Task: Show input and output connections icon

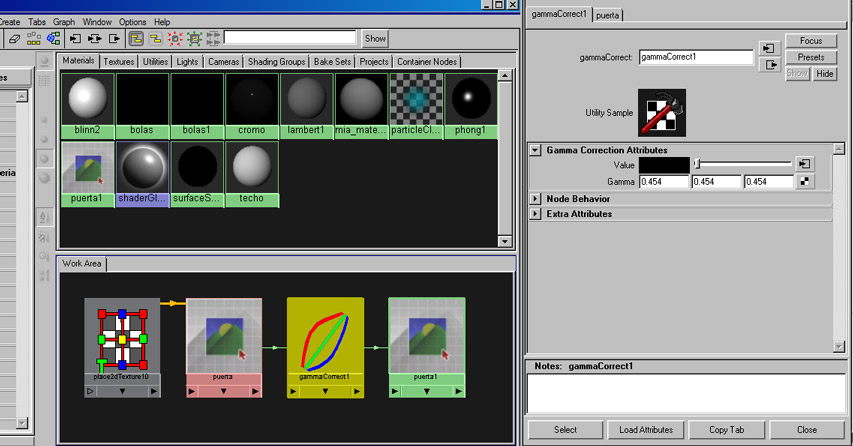Action: [x=95, y=39]
